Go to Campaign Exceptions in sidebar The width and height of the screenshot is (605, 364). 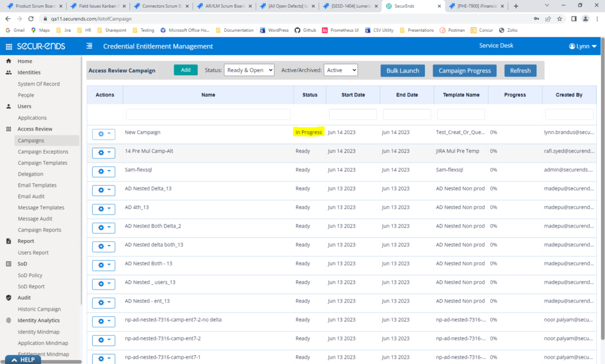pyautogui.click(x=43, y=152)
